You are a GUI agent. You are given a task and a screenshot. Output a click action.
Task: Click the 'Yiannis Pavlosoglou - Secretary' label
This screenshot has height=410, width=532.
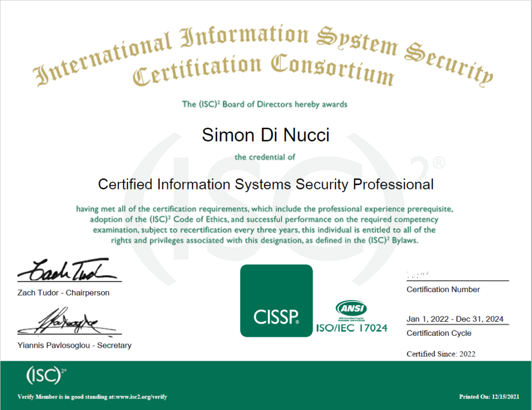coord(74,345)
